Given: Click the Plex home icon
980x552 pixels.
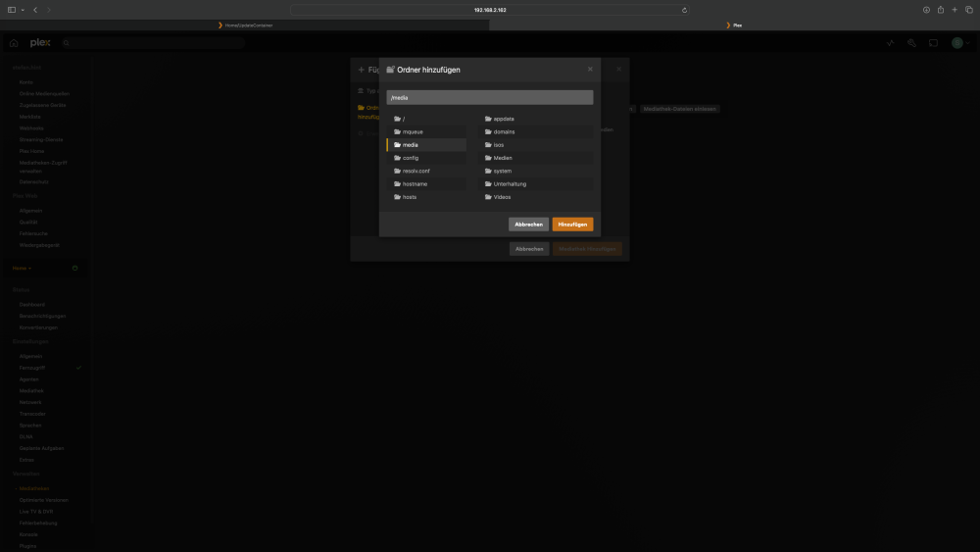Looking at the screenshot, I should pos(14,42).
